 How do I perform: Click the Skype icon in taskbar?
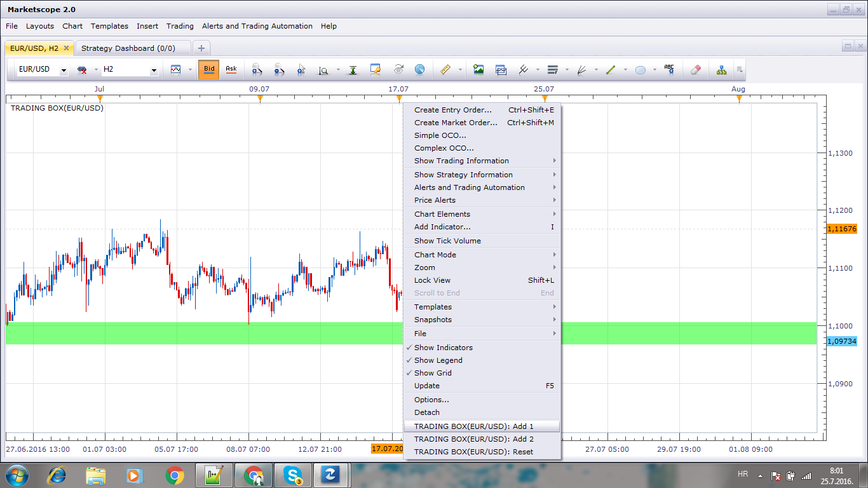coord(293,475)
